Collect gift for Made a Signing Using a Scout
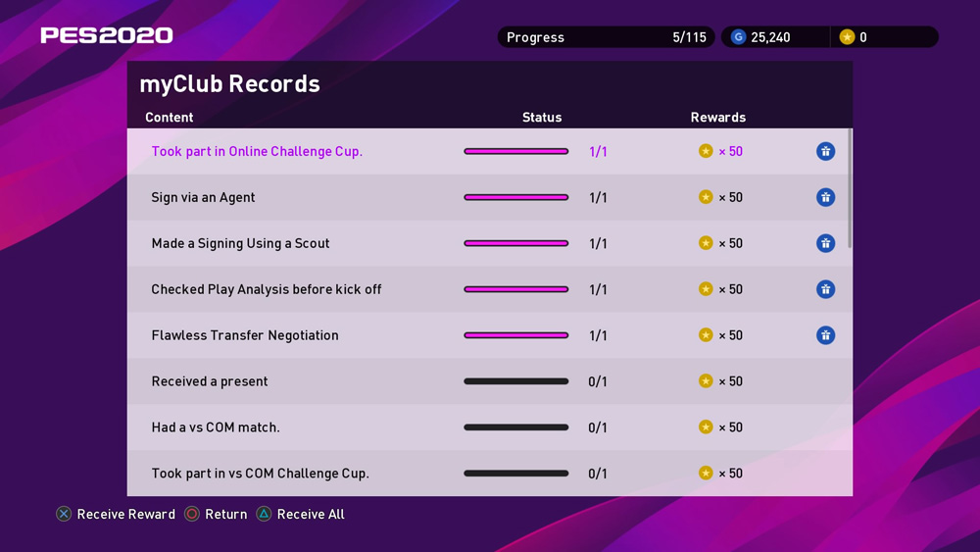Image resolution: width=980 pixels, height=552 pixels. pos(825,243)
